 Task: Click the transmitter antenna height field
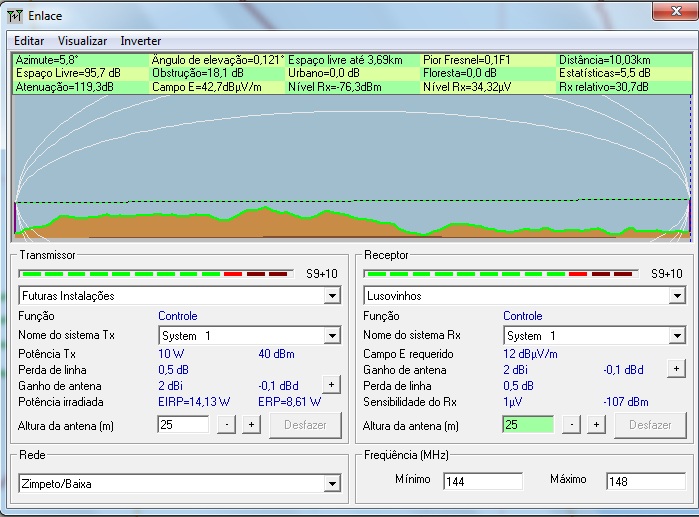tap(183, 425)
